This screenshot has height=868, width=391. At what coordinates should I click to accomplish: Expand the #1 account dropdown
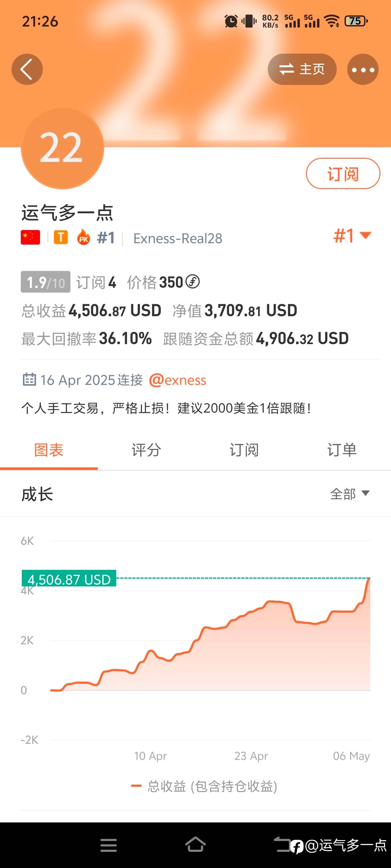point(353,236)
